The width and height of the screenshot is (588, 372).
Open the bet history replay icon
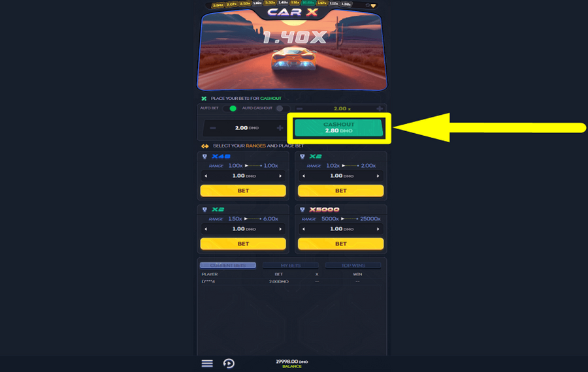pos(229,364)
